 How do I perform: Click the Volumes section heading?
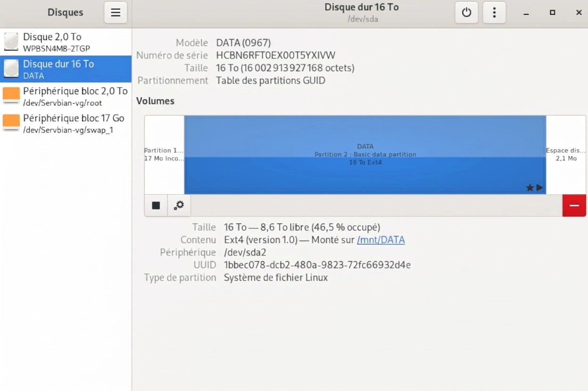[155, 101]
